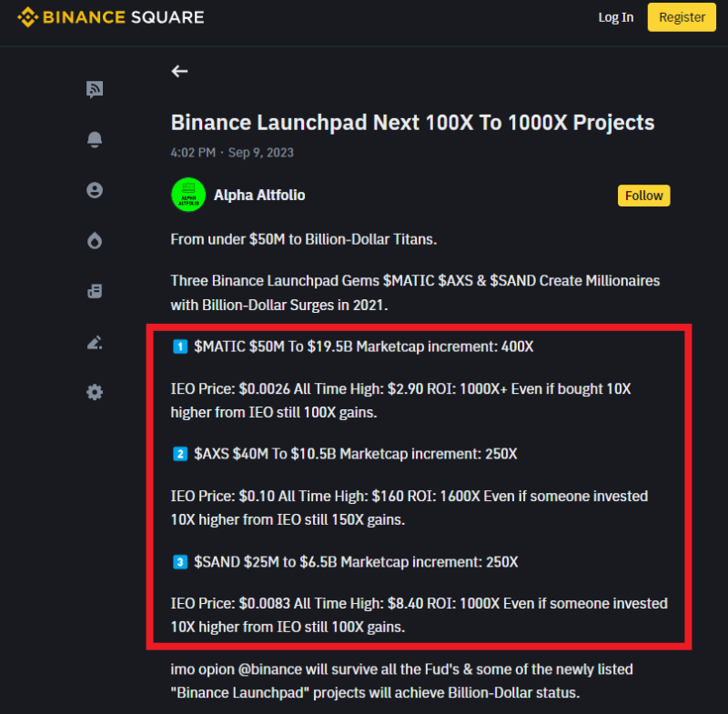Open the feed icon in sidebar
The image size is (728, 714).
tap(95, 89)
